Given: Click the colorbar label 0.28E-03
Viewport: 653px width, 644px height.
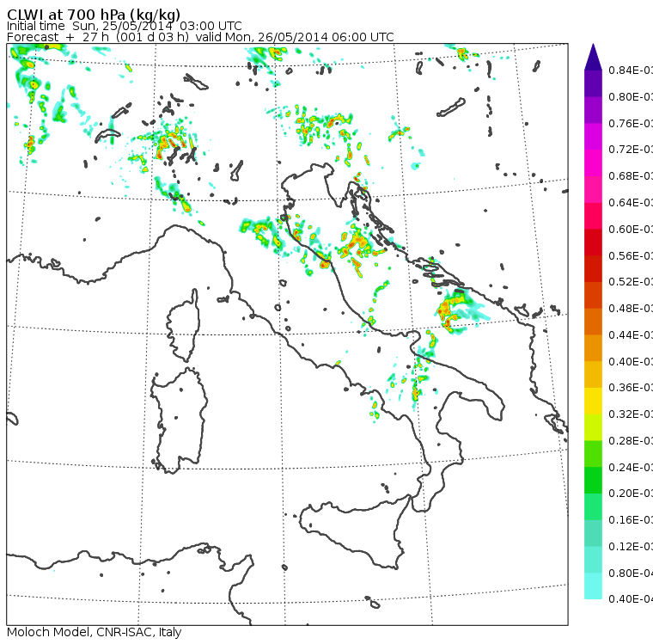Looking at the screenshot, I should coord(631,440).
